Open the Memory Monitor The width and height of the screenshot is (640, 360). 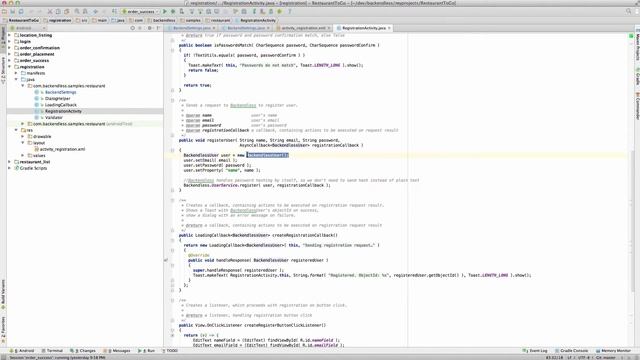point(613,351)
